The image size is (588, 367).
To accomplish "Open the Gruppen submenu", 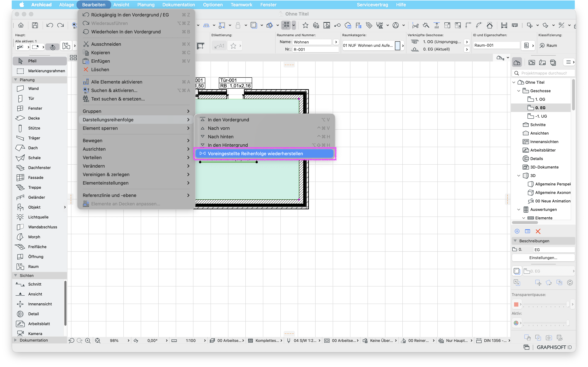I will coord(136,111).
